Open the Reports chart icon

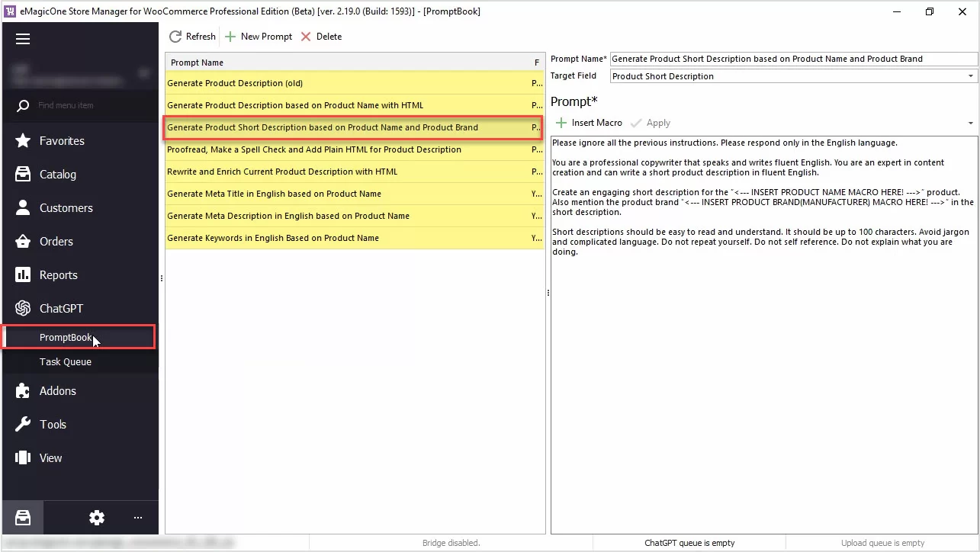pos(23,275)
